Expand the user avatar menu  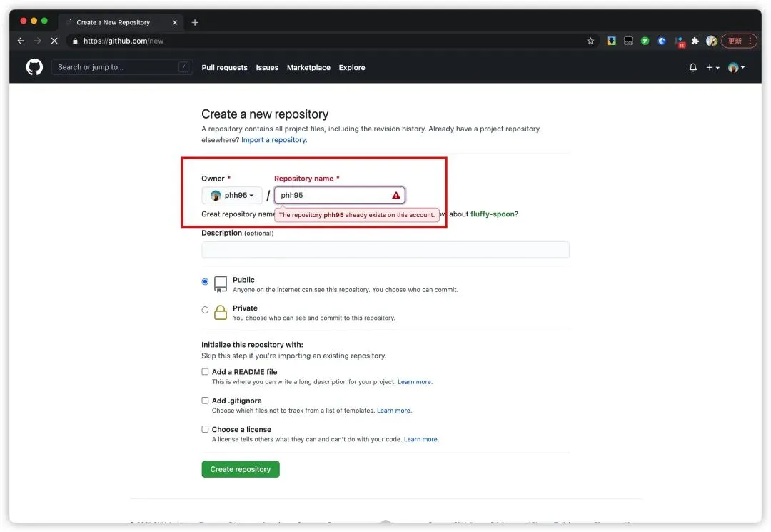coord(736,68)
